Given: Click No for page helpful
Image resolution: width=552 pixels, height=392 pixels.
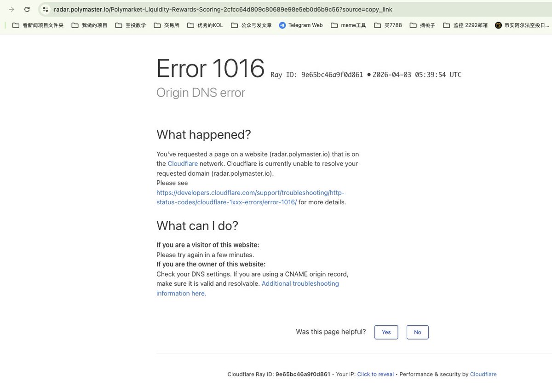Looking at the screenshot, I should coord(418,332).
